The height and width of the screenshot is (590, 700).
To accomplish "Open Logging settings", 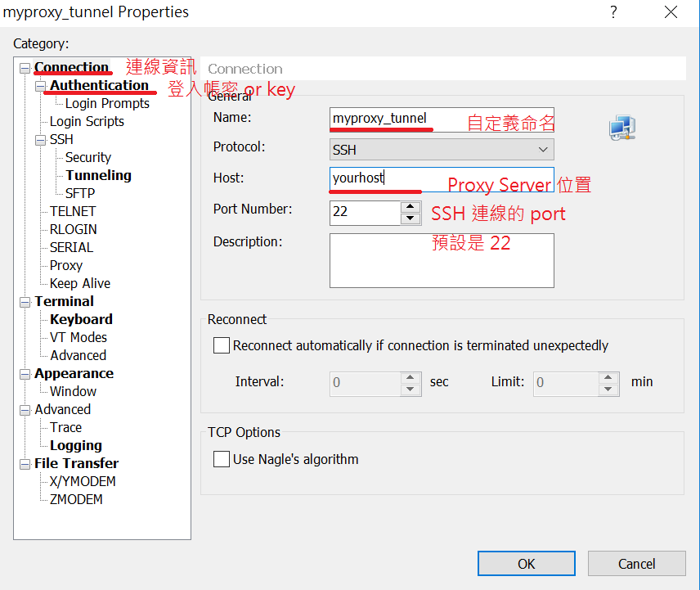I will tap(76, 445).
